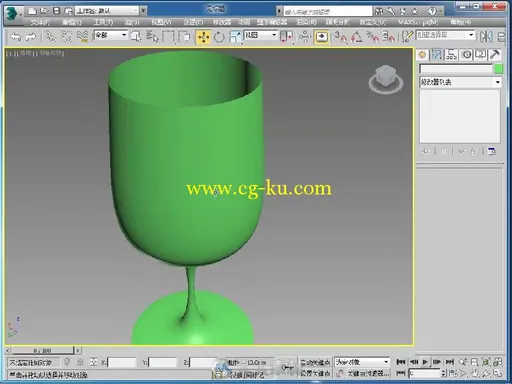The image size is (512, 384).
Task: Open the reference coordinate system dropdown
Action: click(x=261, y=35)
